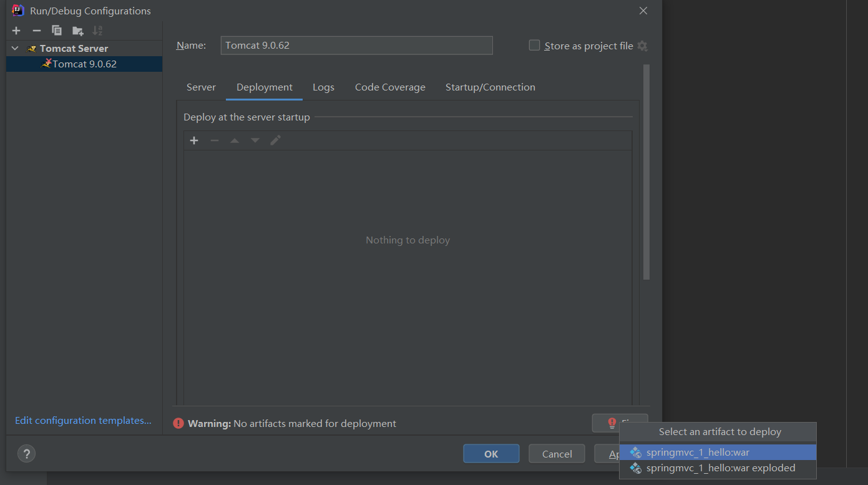Sort configurations in the list
This screenshot has height=485, width=868.
pyautogui.click(x=97, y=30)
